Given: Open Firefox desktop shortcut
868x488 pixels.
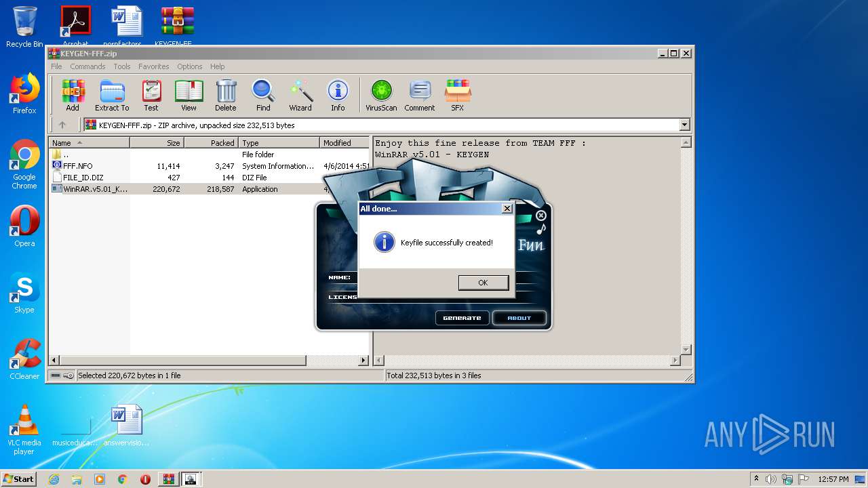Looking at the screenshot, I should click(x=24, y=94).
